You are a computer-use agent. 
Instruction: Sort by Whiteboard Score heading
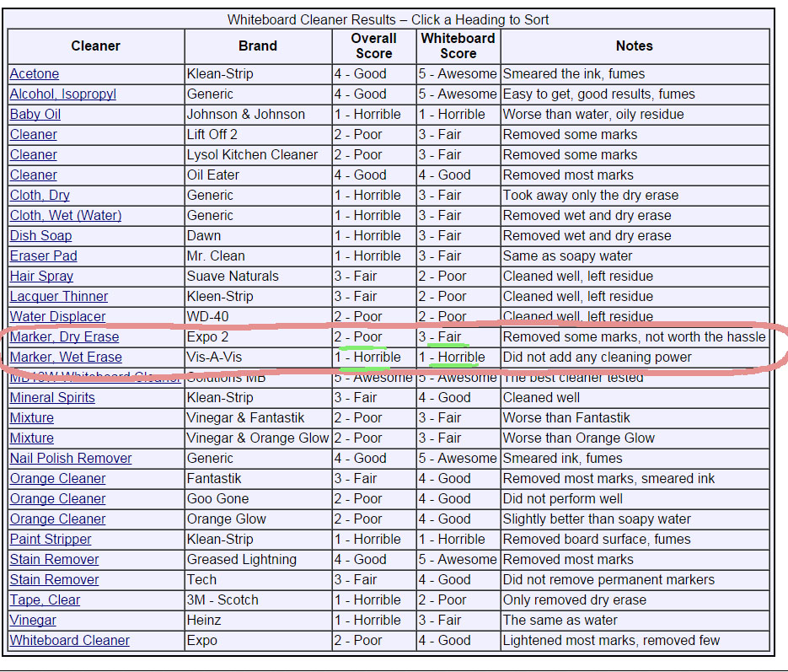pyautogui.click(x=458, y=46)
